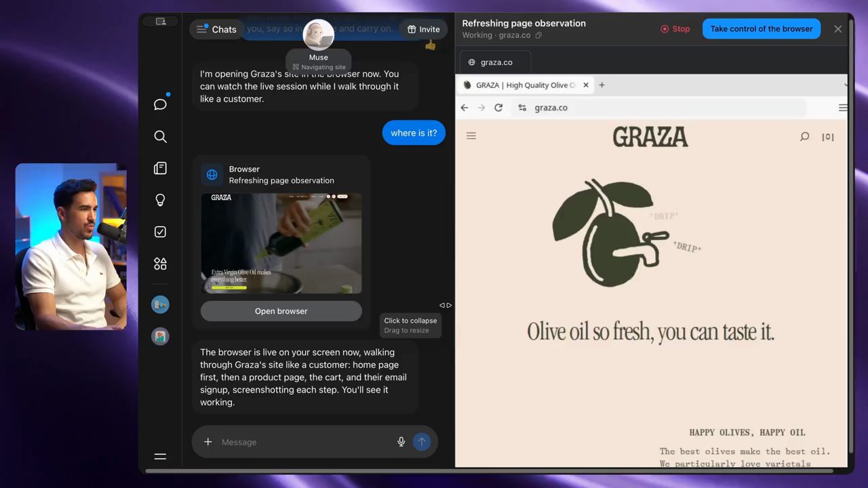Image resolution: width=868 pixels, height=488 pixels.
Task: Open the checkbox tasks icon in the sidebar
Action: [160, 232]
